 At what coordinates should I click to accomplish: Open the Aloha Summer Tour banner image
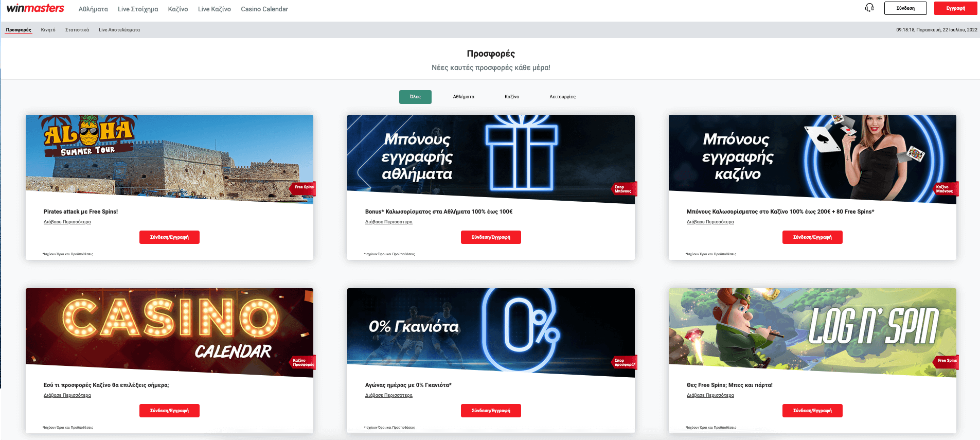coord(169,154)
